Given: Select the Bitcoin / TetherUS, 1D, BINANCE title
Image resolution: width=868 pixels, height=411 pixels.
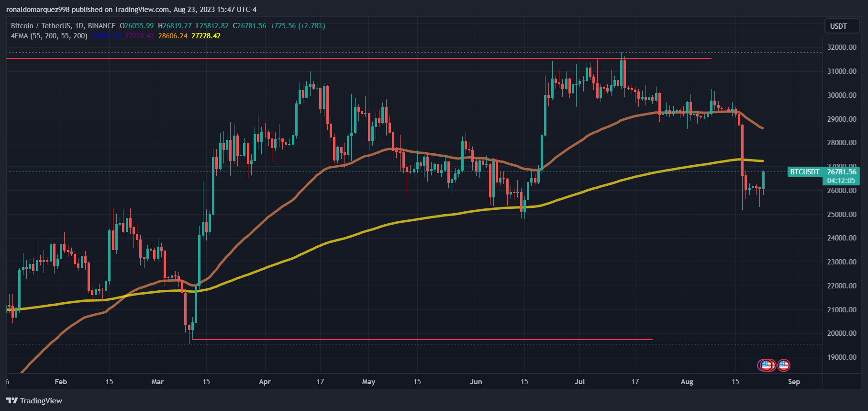Looking at the screenshot, I should (63, 26).
